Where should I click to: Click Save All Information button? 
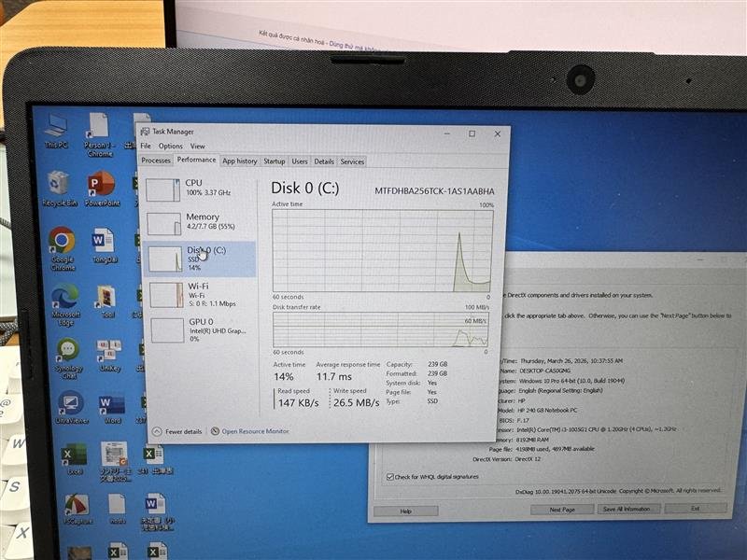[x=627, y=509]
